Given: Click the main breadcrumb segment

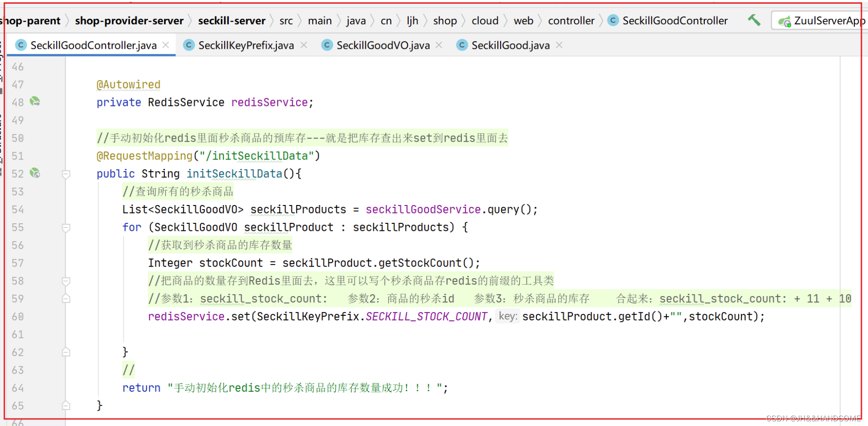Looking at the screenshot, I should [x=320, y=21].
